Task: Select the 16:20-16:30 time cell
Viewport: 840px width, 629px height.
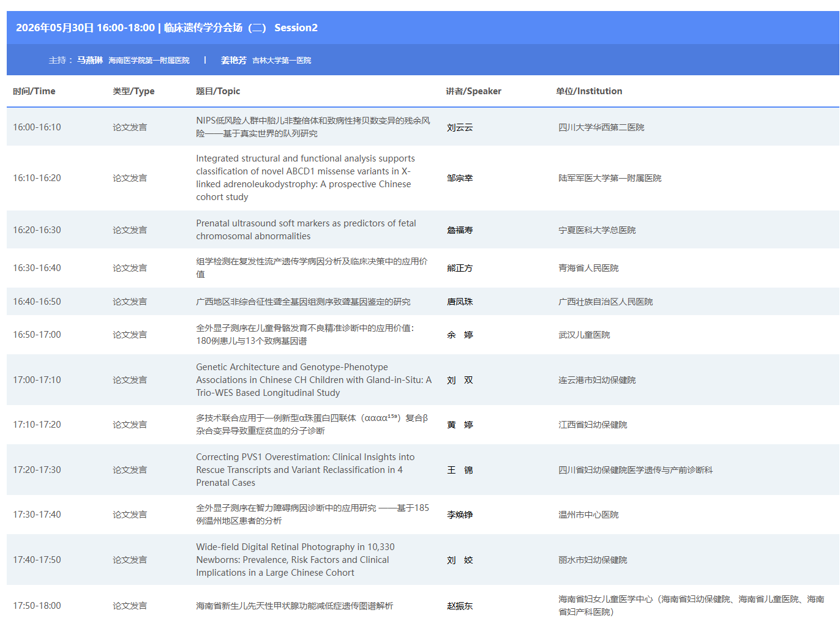Action: click(37, 230)
